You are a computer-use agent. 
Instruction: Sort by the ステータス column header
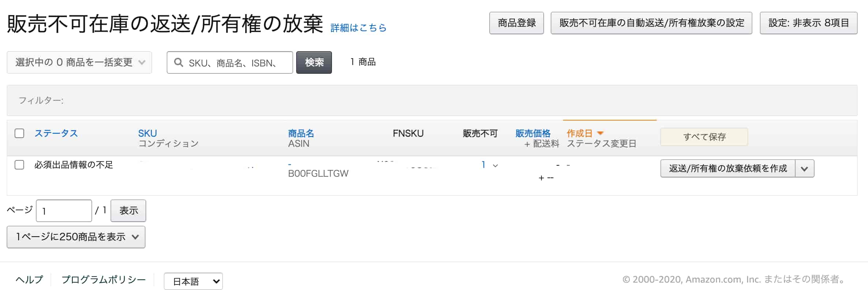coord(56,133)
